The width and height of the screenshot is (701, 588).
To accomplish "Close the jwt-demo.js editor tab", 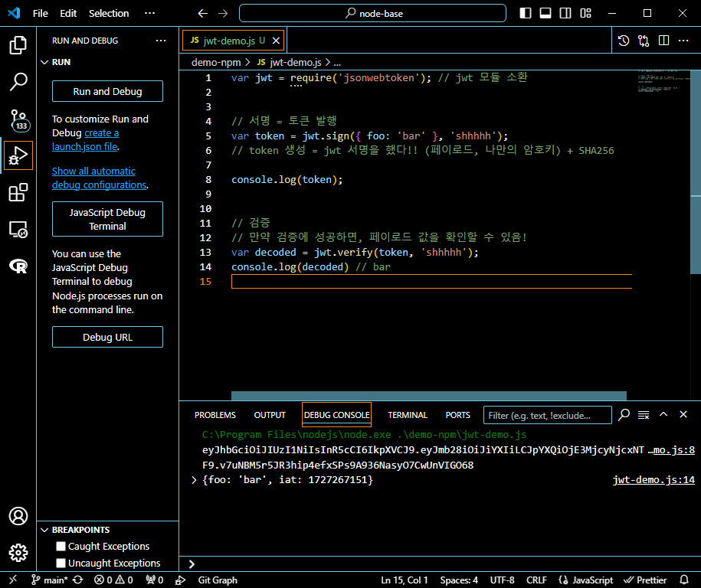I will [277, 41].
